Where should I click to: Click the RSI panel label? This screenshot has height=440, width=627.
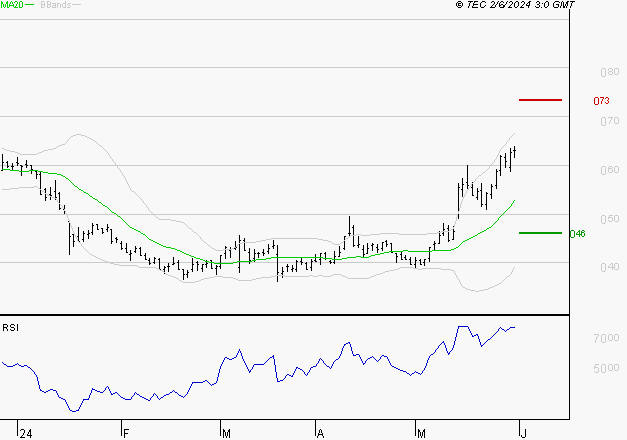10,328
